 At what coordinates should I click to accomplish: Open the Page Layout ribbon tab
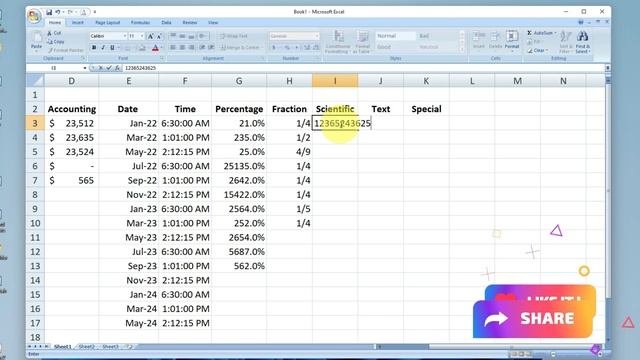(107, 23)
